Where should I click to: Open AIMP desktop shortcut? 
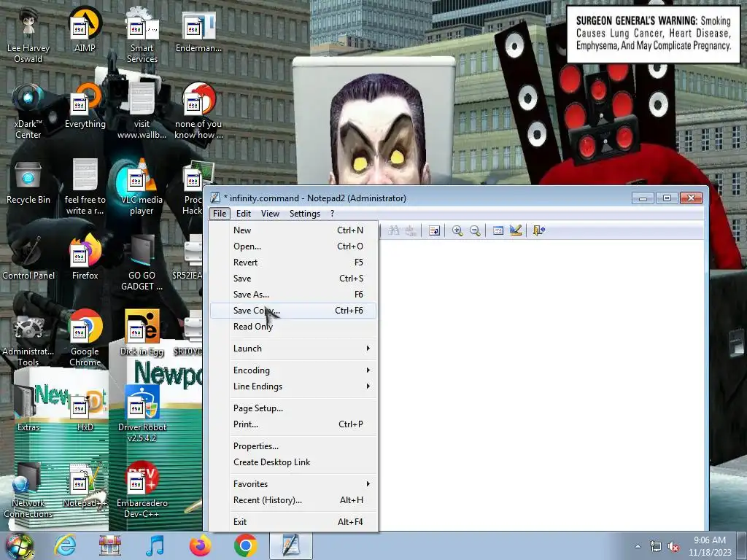pyautogui.click(x=85, y=31)
